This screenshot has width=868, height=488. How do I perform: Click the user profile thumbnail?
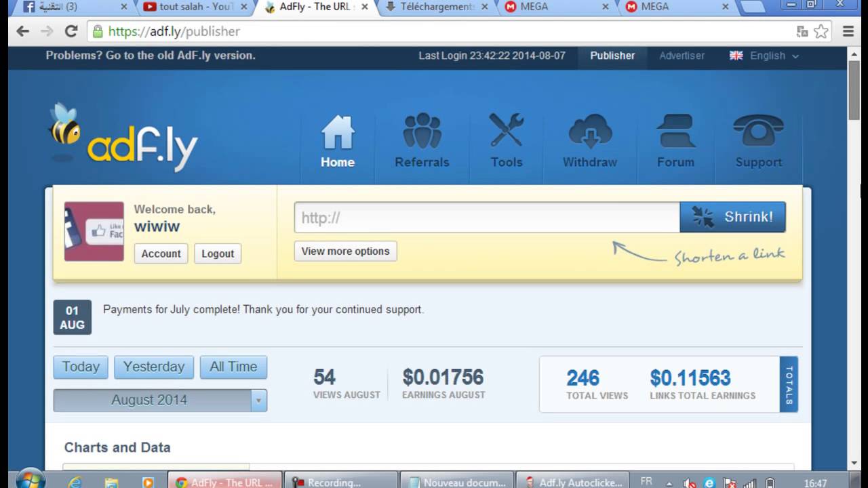pyautogui.click(x=94, y=231)
